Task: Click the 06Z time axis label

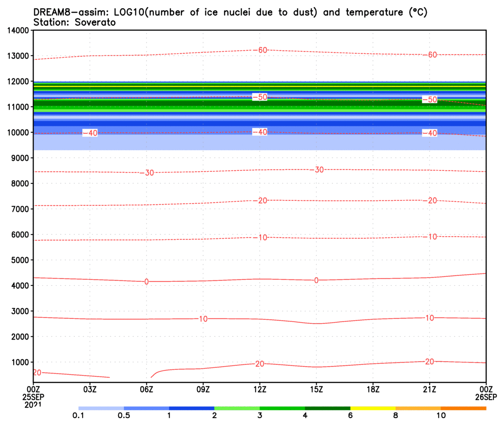Action: tap(146, 390)
